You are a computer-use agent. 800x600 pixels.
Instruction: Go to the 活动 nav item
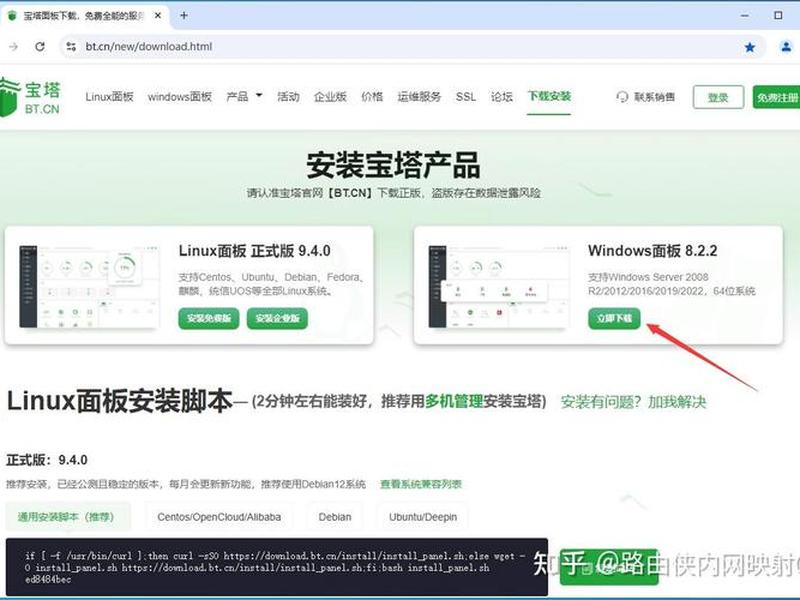click(288, 96)
